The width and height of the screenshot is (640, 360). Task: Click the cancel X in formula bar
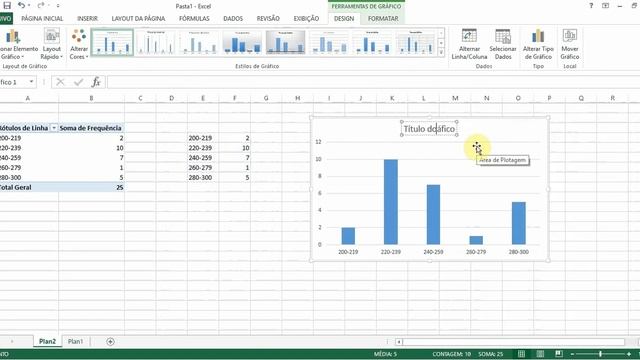[x=60, y=82]
